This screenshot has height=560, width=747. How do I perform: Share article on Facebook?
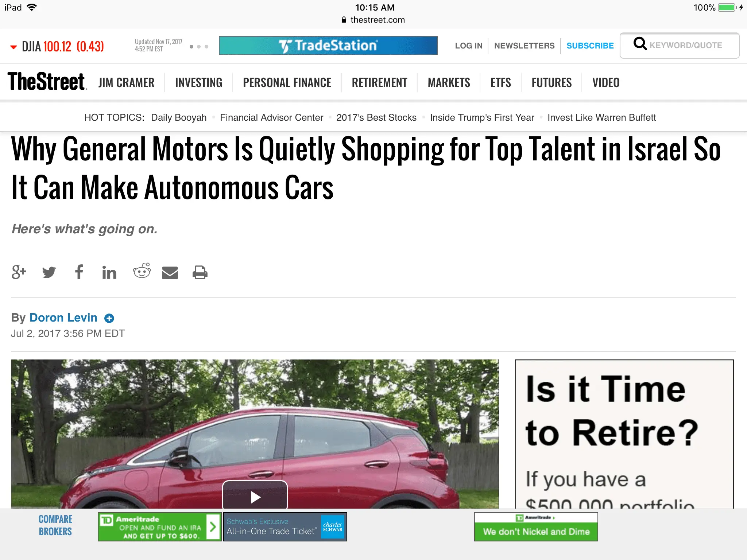79,272
